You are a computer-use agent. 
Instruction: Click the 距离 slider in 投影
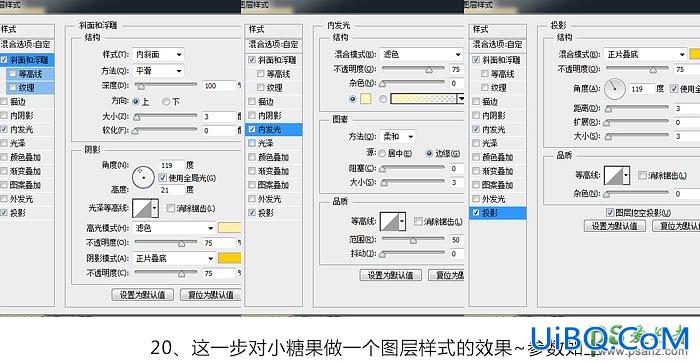click(637, 108)
